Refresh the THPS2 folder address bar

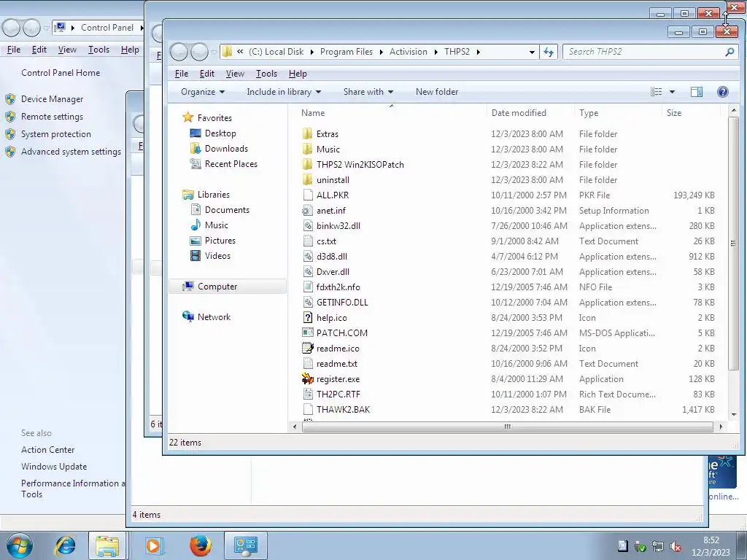(549, 52)
